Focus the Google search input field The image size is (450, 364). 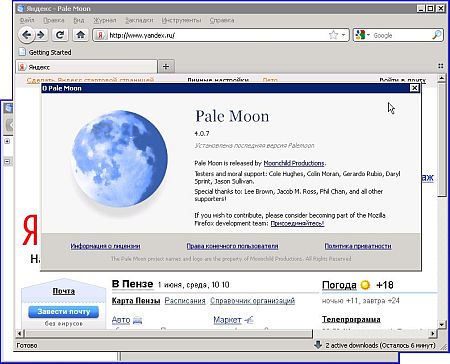[401, 35]
